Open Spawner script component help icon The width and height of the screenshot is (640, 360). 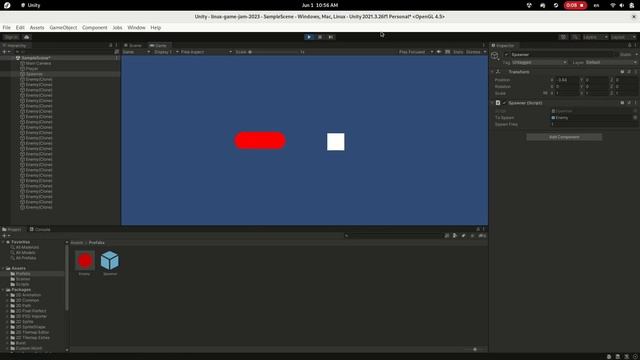click(622, 103)
